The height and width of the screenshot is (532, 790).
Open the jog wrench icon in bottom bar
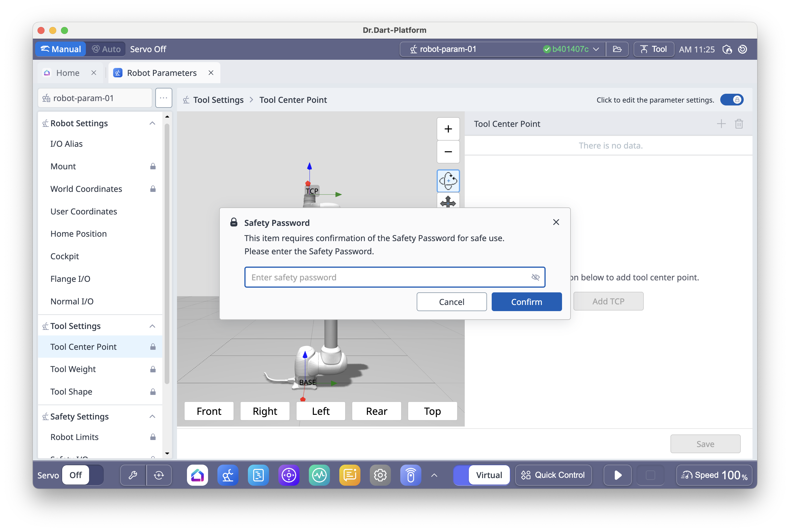pos(133,475)
